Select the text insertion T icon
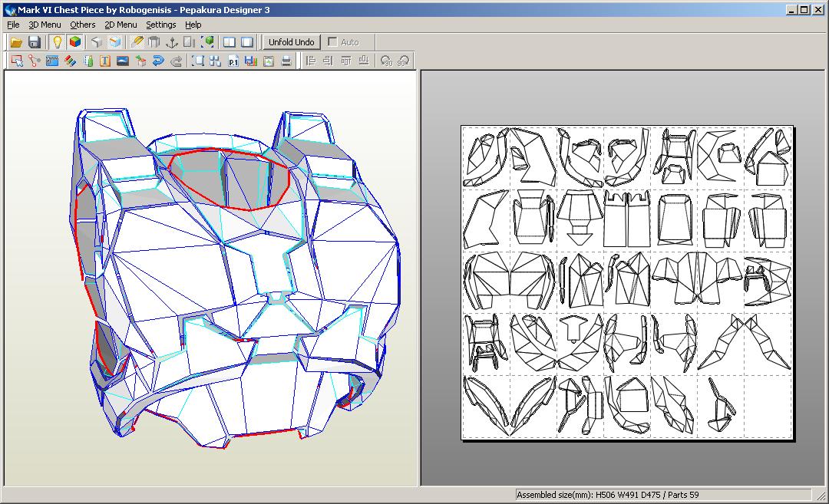Image resolution: width=829 pixels, height=504 pixels. [x=104, y=61]
